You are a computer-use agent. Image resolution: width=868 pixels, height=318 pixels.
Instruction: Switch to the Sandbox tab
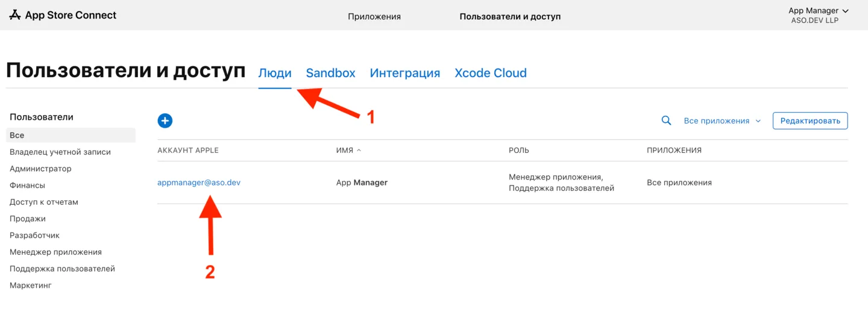(x=330, y=73)
